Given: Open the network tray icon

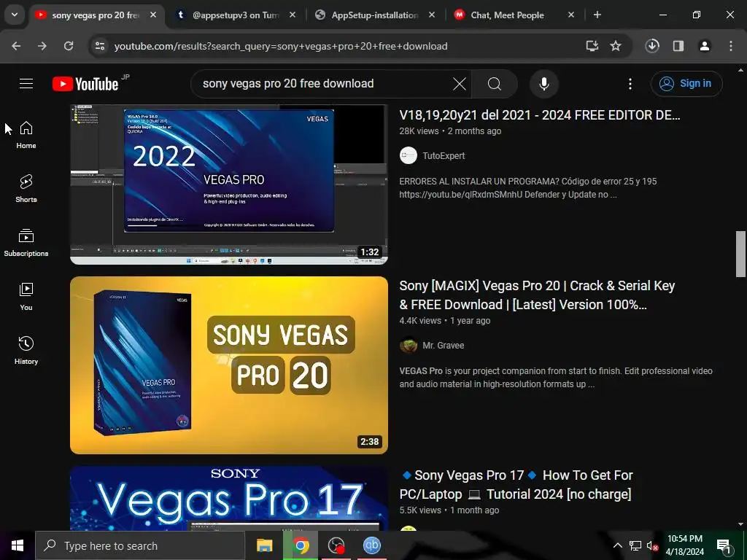Looking at the screenshot, I should [x=635, y=545].
